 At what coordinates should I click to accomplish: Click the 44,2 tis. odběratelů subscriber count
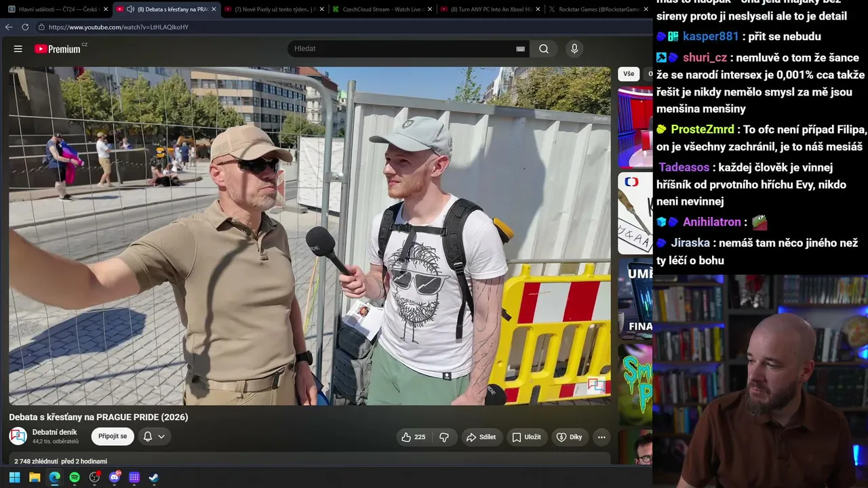(56, 442)
